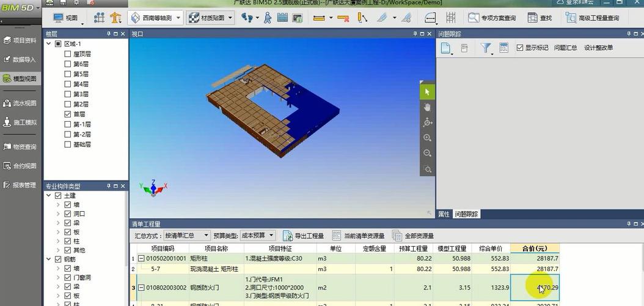Click the gray edit issue document icon
Viewport: 644px width, 306px height.
(x=464, y=48)
